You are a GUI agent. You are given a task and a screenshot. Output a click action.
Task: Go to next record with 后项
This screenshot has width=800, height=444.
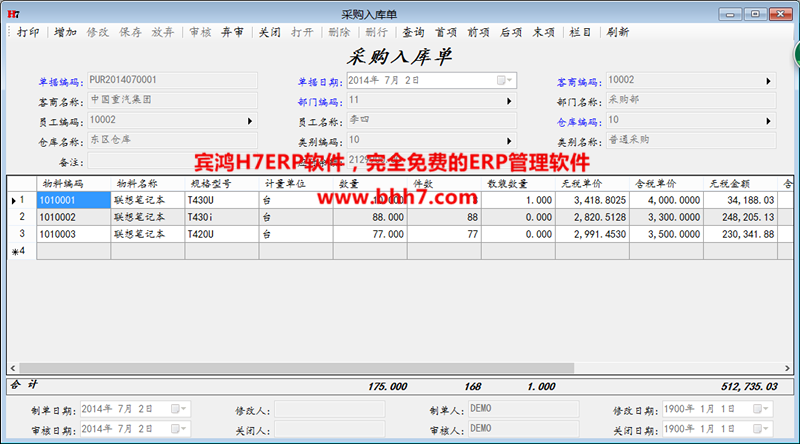(511, 32)
